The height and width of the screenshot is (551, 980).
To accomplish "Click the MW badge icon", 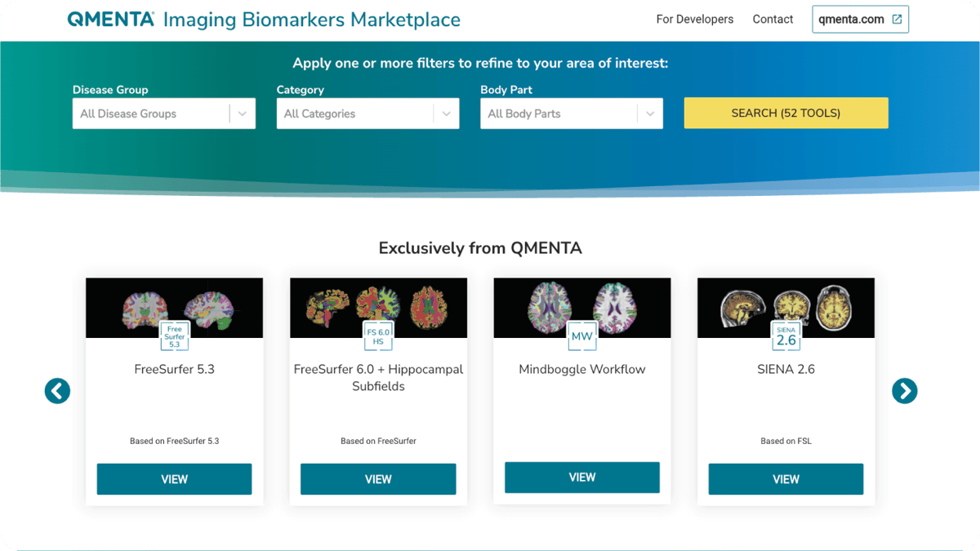I will 582,336.
